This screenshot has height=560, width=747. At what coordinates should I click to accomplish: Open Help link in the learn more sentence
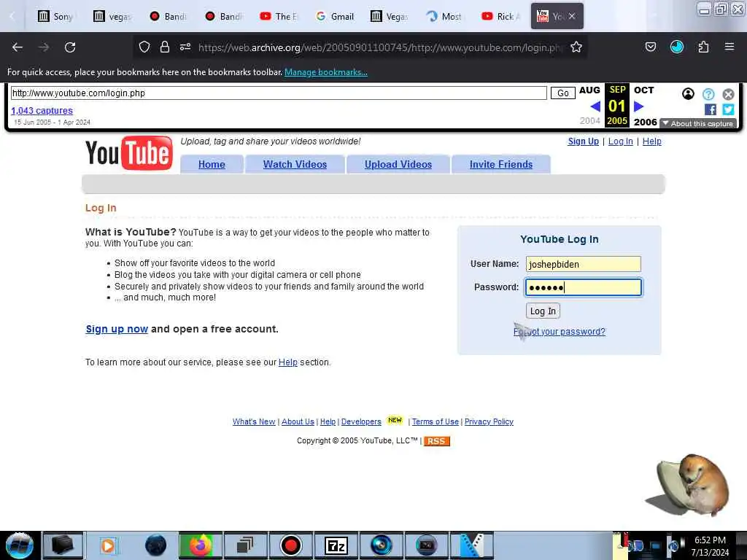click(x=287, y=362)
